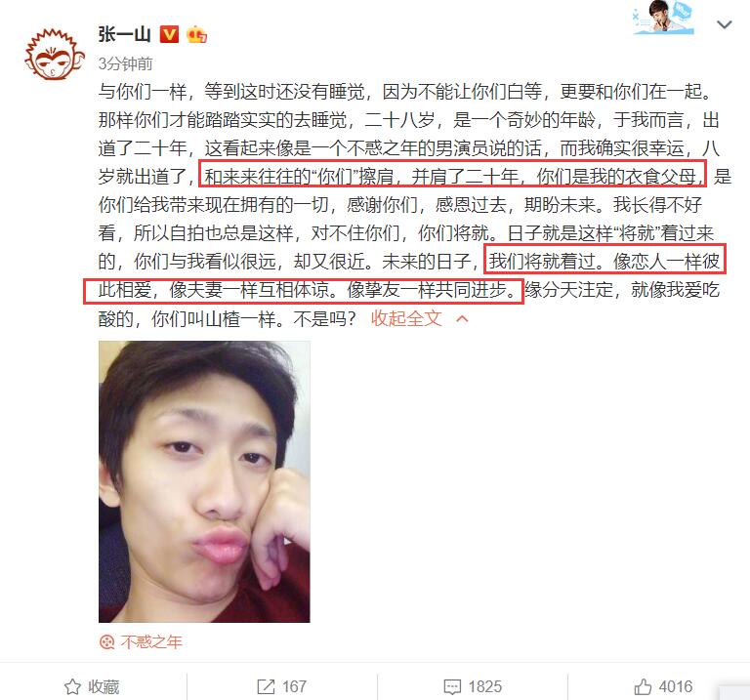Like the post with thumbs-up icon
This screenshot has height=700, width=750.
(643, 686)
